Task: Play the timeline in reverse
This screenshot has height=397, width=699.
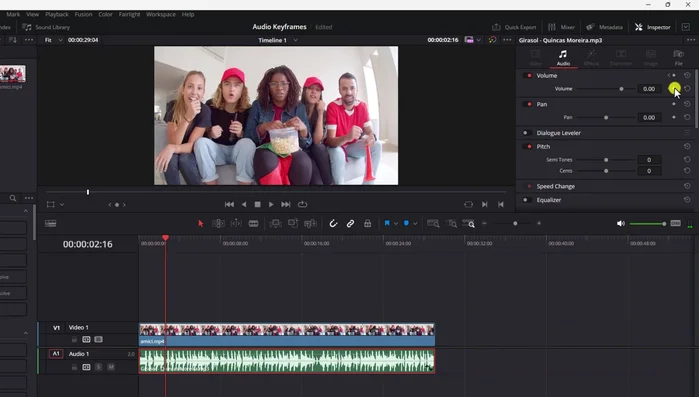Action: (244, 205)
